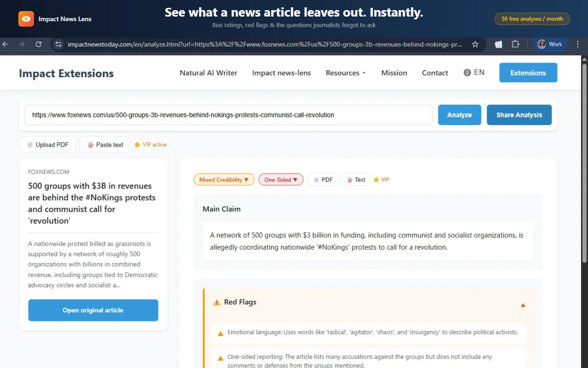The height and width of the screenshot is (368, 588).
Task: Open the Natural AI Writer menu item
Action: tap(209, 73)
